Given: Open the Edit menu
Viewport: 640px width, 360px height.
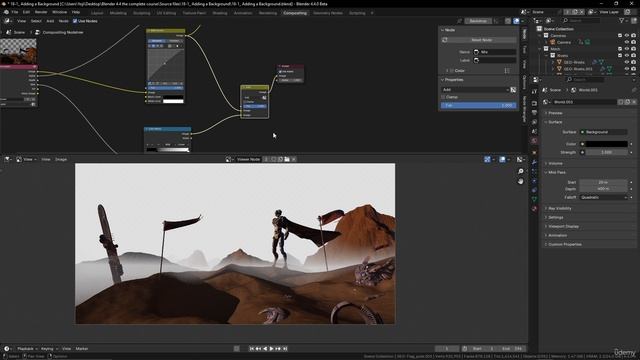Looking at the screenshot, I should (x=26, y=12).
